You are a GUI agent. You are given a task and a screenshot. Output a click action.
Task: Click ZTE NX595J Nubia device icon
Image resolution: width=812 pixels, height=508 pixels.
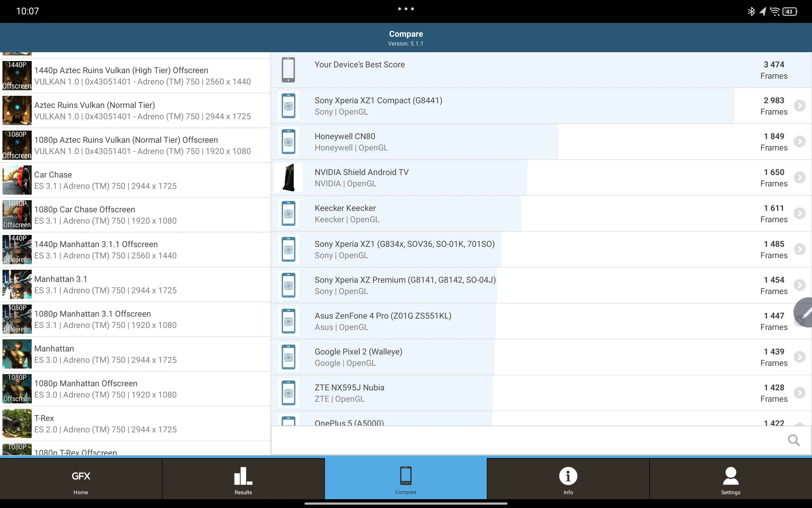coord(288,393)
